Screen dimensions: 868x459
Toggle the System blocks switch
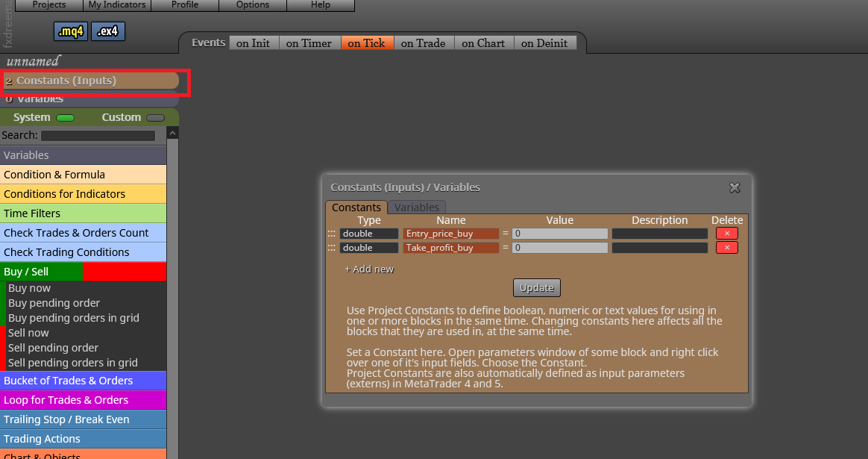coord(66,117)
